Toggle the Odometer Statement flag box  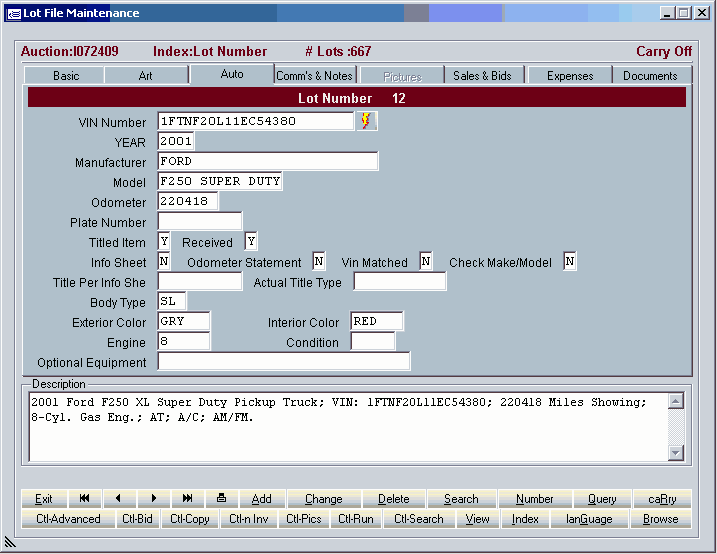(319, 261)
